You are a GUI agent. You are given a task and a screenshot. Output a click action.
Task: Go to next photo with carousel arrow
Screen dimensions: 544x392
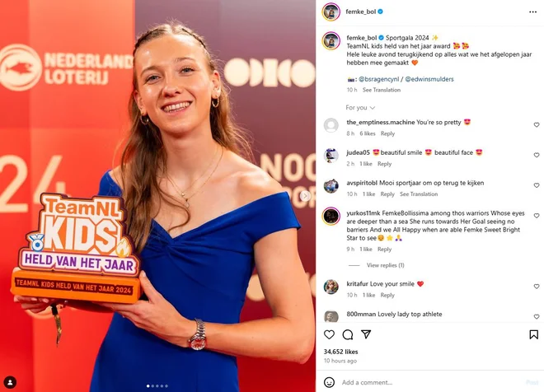(305, 196)
